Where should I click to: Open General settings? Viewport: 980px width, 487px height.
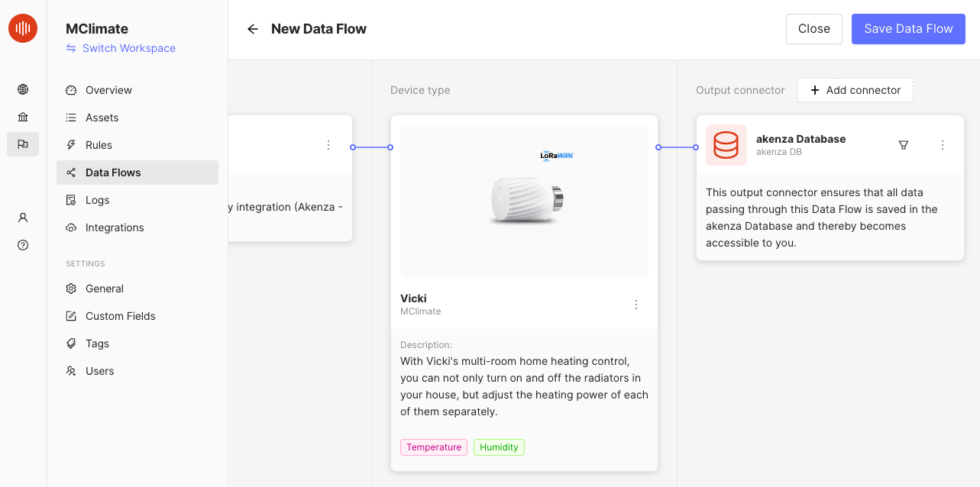[137, 289]
